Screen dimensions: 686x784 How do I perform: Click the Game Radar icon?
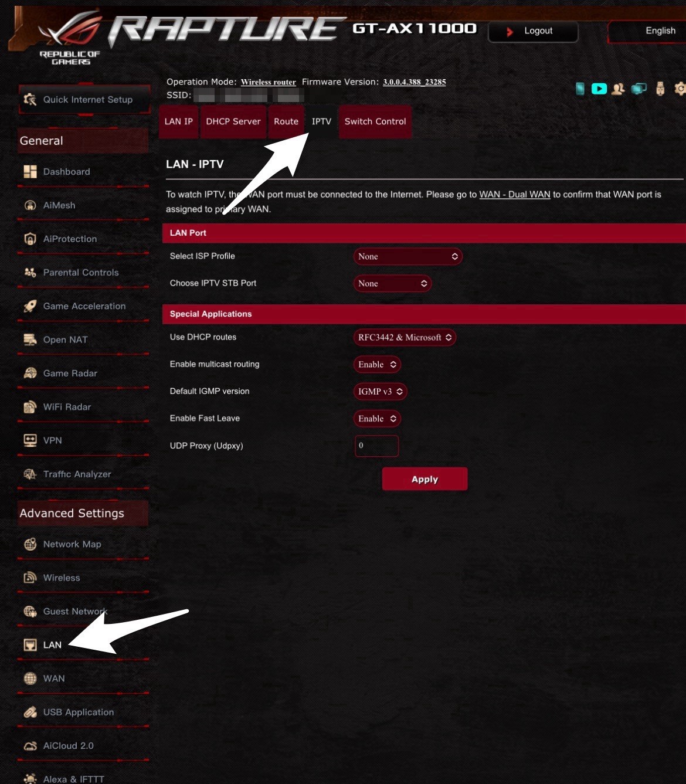click(x=30, y=374)
